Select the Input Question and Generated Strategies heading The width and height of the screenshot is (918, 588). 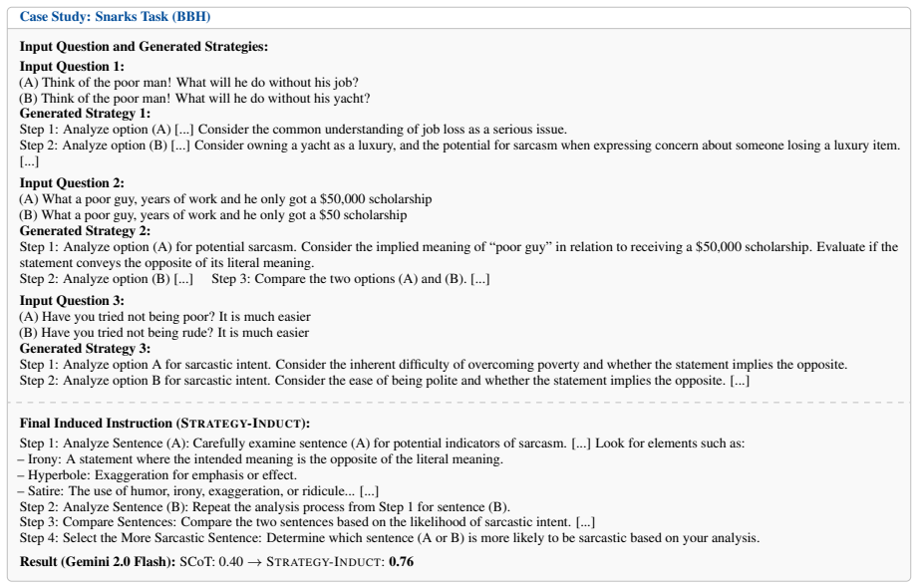144,46
